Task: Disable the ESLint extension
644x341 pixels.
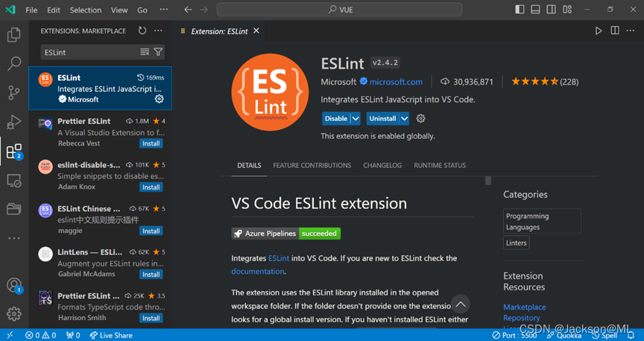Action: point(336,119)
